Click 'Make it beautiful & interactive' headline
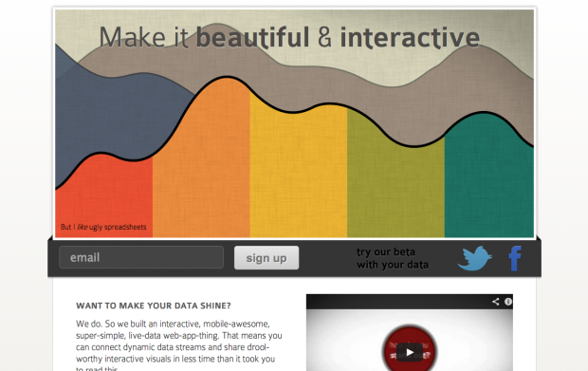 coord(289,38)
